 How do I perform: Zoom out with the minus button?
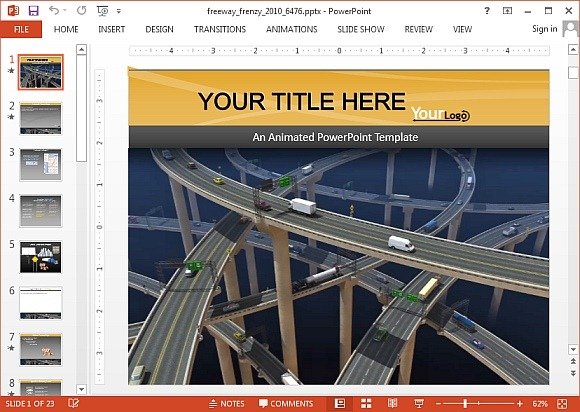(x=438, y=403)
